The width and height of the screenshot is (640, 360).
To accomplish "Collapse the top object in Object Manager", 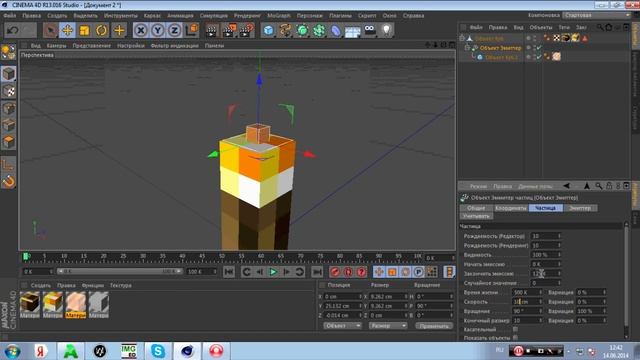I will 462,38.
